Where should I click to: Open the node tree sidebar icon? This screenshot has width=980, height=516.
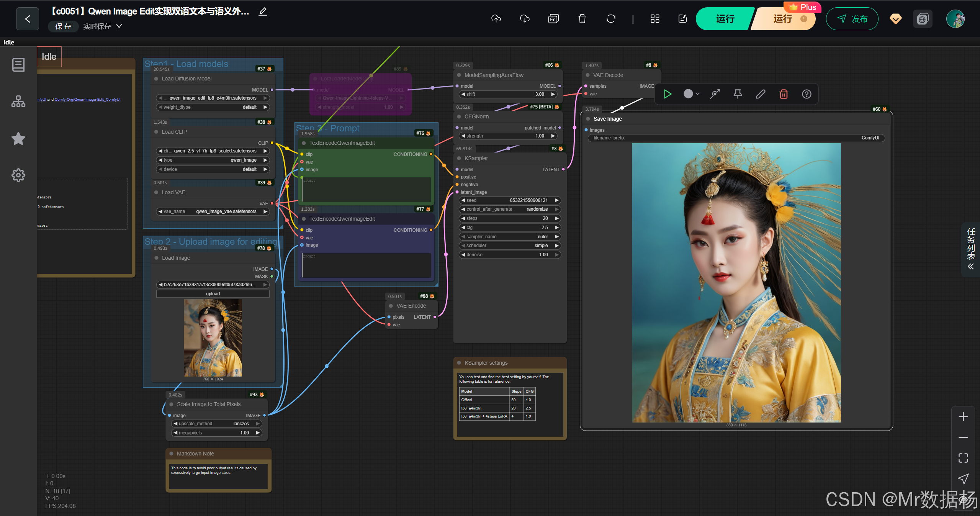(x=18, y=102)
